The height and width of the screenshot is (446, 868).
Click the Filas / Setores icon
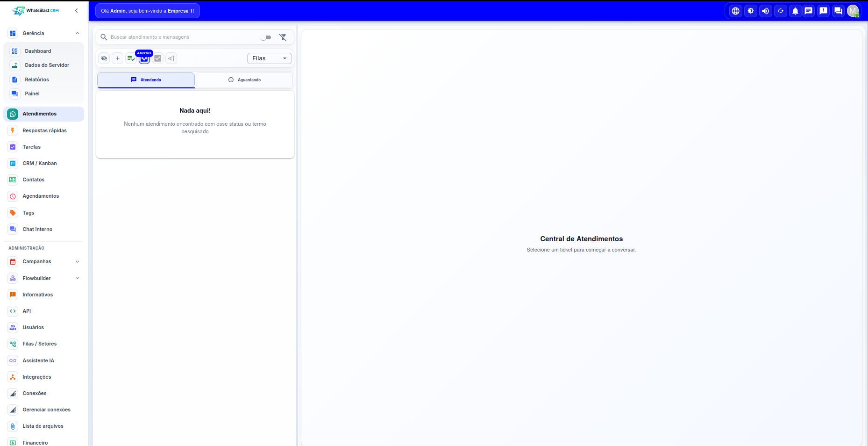(x=13, y=344)
